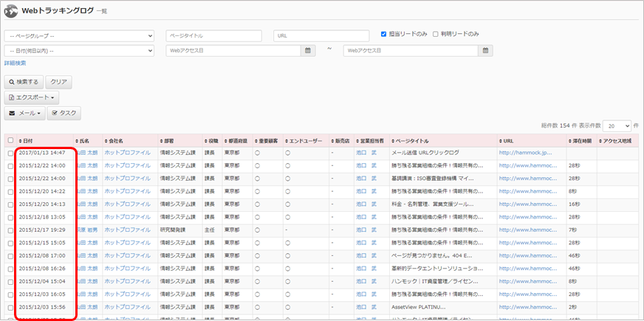Select the ハンモック｜IT資産管理 title cell
644x321 pixels.
[435, 281]
